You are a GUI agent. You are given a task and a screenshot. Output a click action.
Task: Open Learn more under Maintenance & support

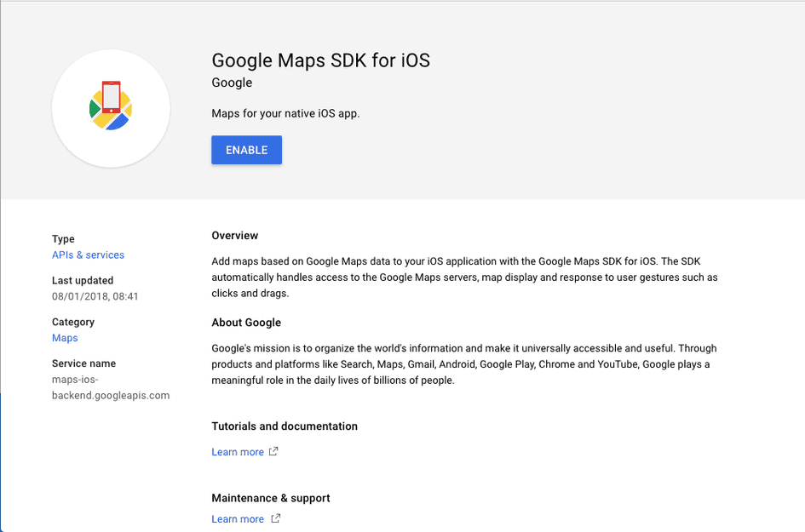pos(238,518)
